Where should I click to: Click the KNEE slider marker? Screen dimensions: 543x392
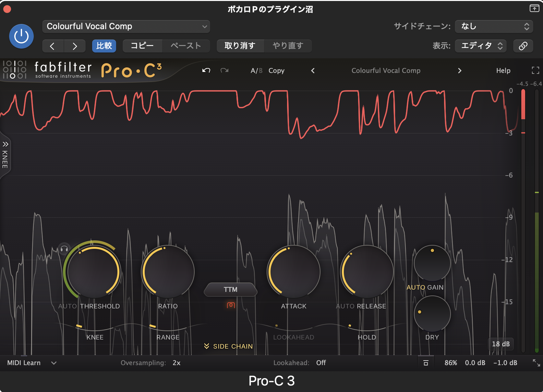click(x=79, y=326)
